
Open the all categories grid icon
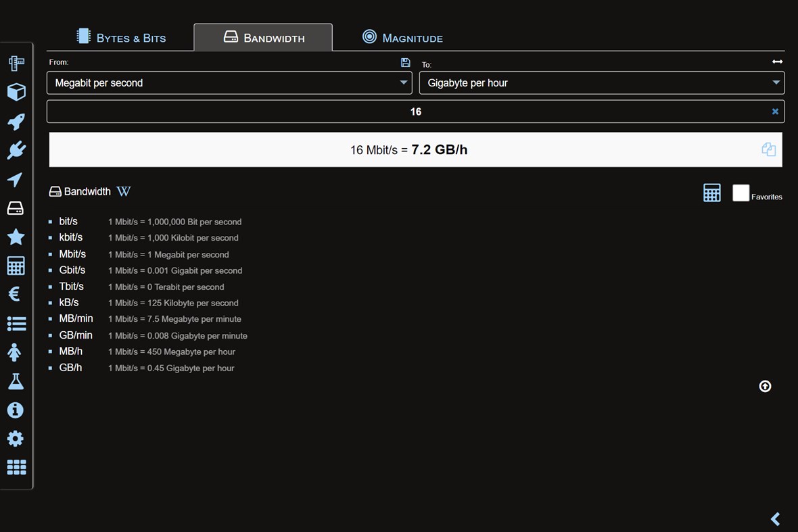point(16,467)
